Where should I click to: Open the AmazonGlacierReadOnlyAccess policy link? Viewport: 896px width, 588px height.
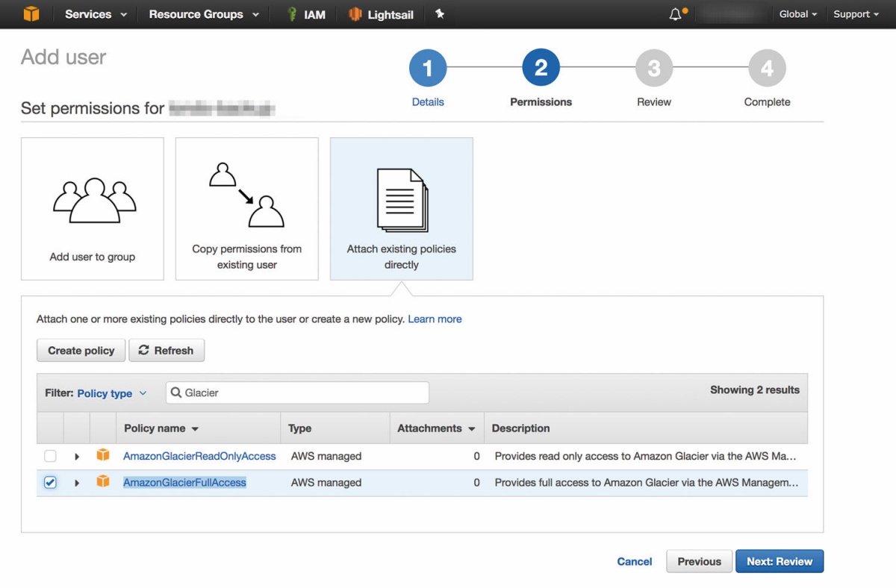tap(199, 456)
